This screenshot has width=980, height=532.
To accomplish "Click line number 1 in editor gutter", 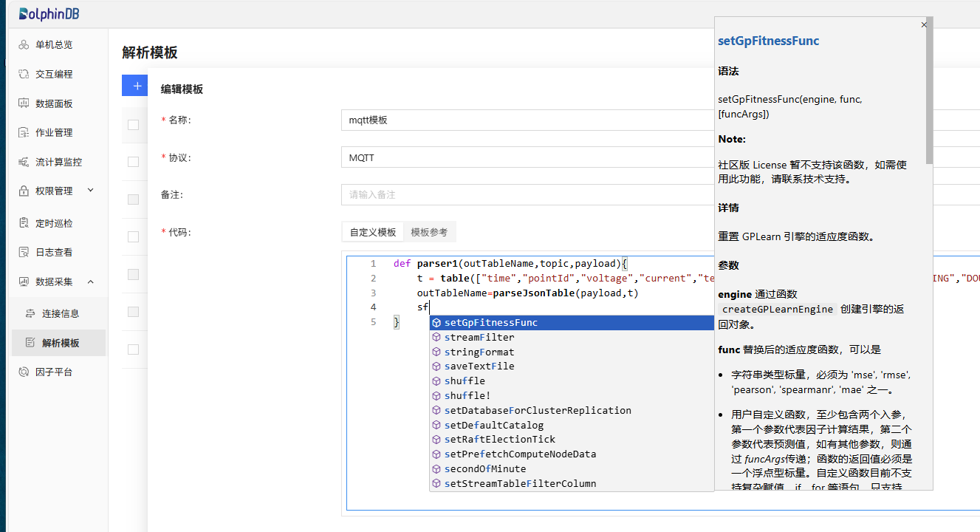I will point(373,264).
